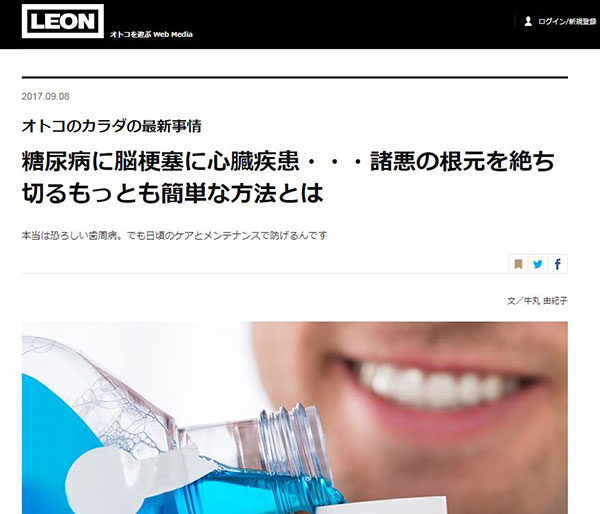Share article on Facebook
This screenshot has width=600, height=514.
click(558, 264)
